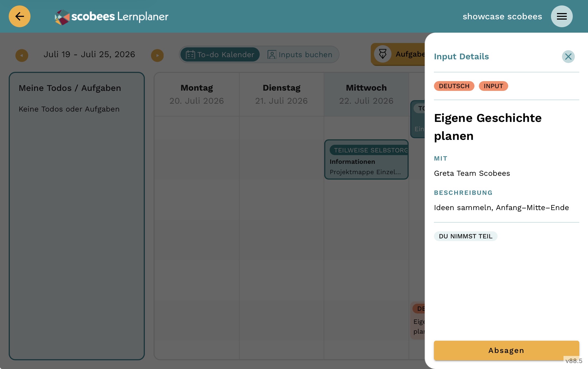
Task: Click the Juli 19 - Juli 25 date range
Action: click(x=89, y=54)
